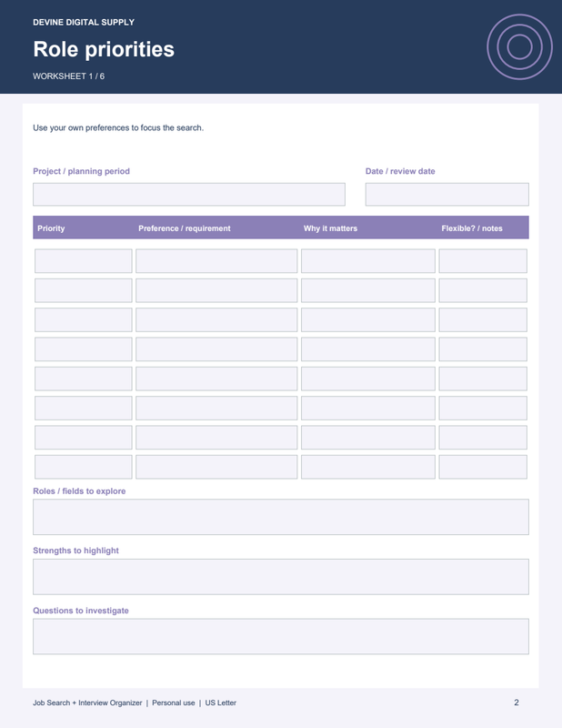Click the Project / planning period input field
Image resolution: width=562 pixels, height=728 pixels.
coord(189,194)
